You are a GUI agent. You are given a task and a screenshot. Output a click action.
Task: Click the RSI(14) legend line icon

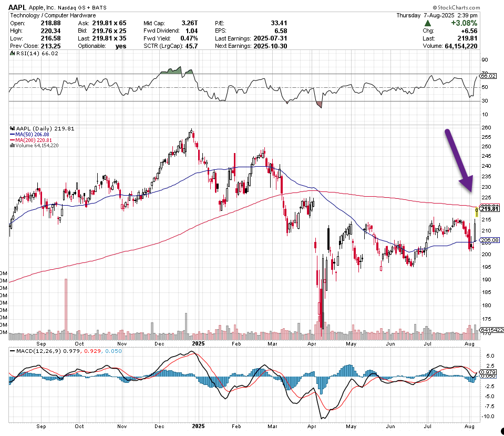click(x=12, y=54)
